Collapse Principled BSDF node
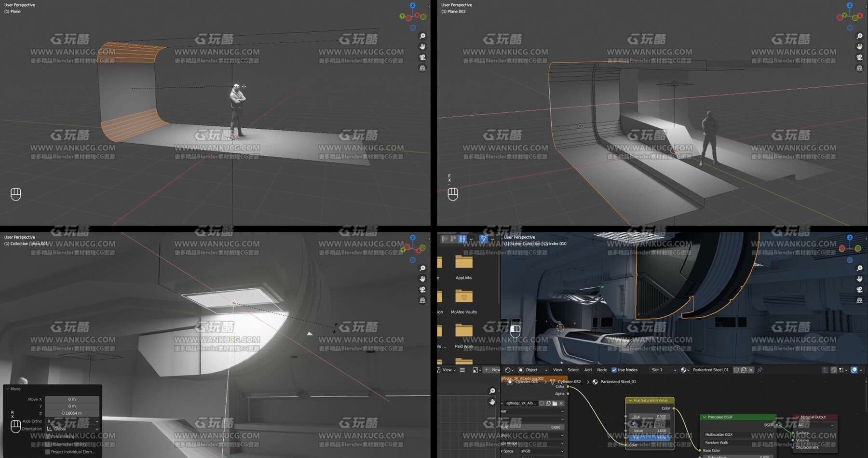The image size is (868, 458). coord(704,417)
